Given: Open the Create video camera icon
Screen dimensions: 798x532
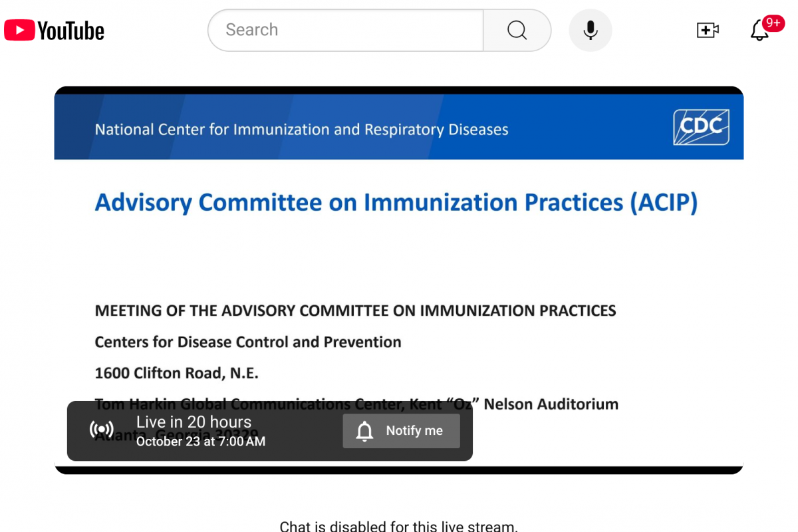Looking at the screenshot, I should coord(708,30).
